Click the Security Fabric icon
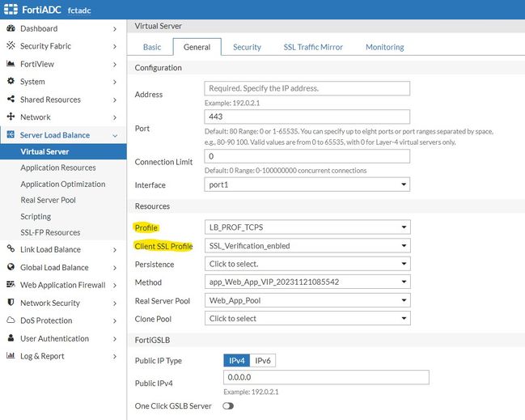This screenshot has width=525, height=420. point(11,46)
